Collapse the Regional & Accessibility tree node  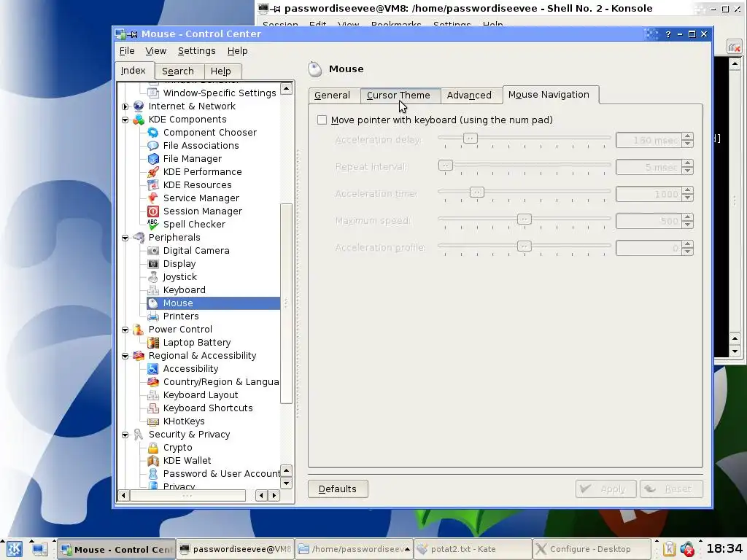125,356
